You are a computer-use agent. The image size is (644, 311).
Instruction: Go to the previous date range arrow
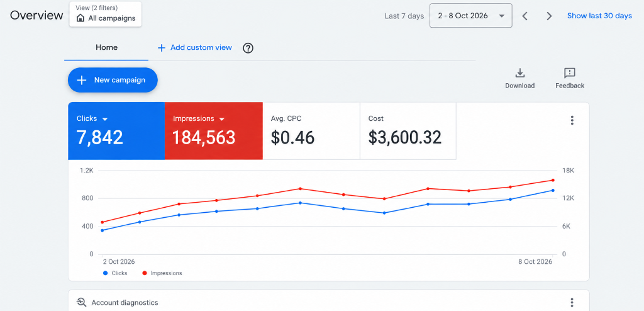[x=525, y=16]
